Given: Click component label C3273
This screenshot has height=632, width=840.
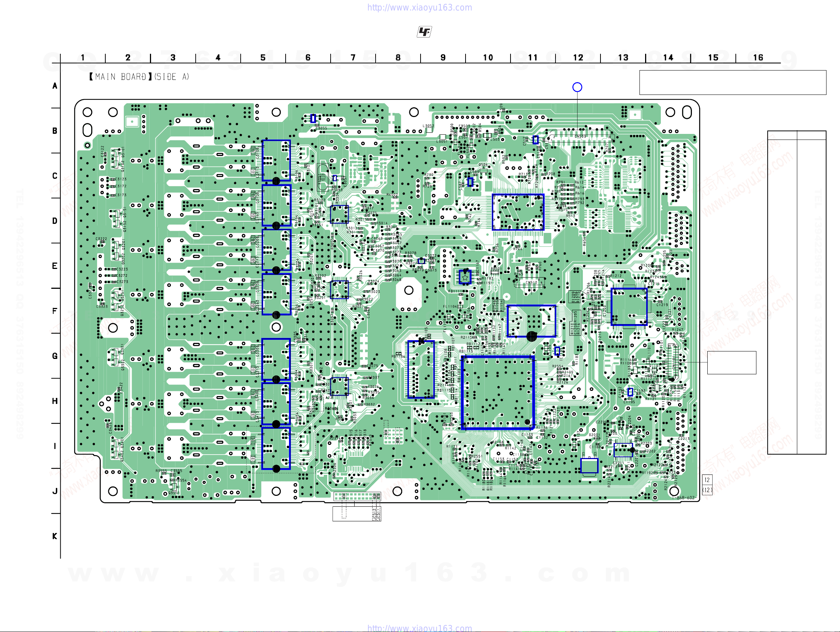Looking at the screenshot, I should [x=122, y=282].
